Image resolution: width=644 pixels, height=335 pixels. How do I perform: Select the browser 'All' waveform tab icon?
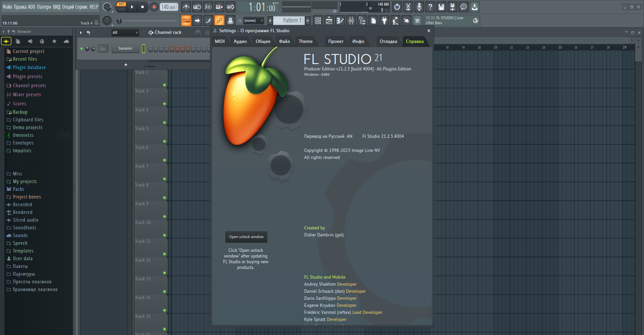pos(6,41)
